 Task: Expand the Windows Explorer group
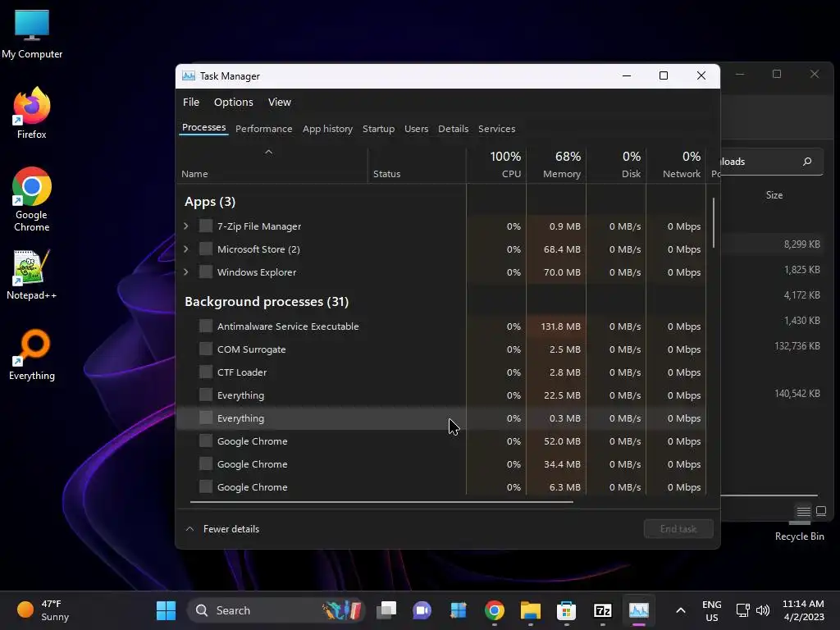(x=186, y=272)
